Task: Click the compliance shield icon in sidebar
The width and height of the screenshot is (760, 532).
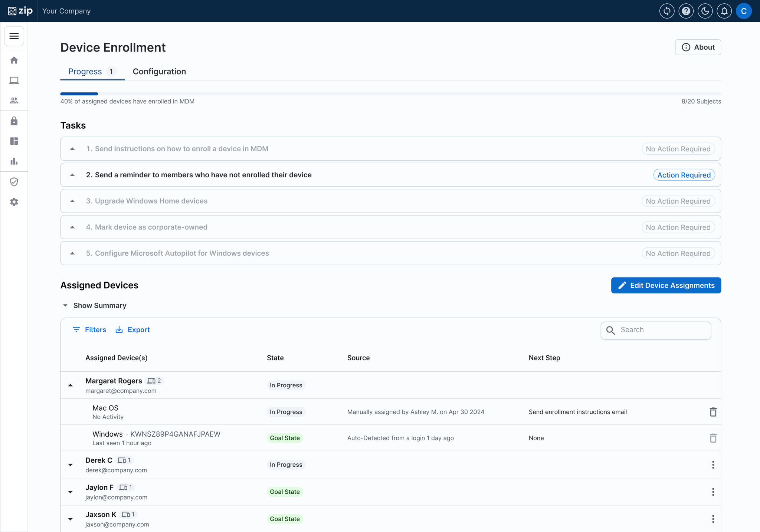Action: (14, 181)
